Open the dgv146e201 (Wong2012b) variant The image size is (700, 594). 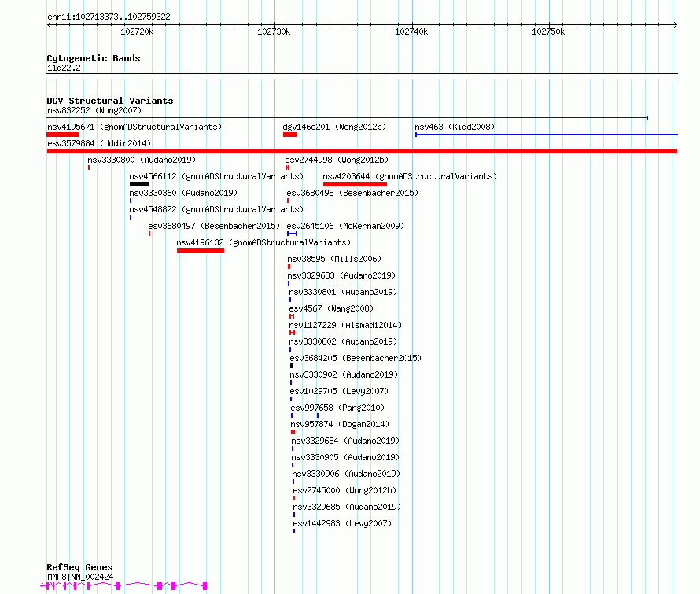click(x=334, y=127)
